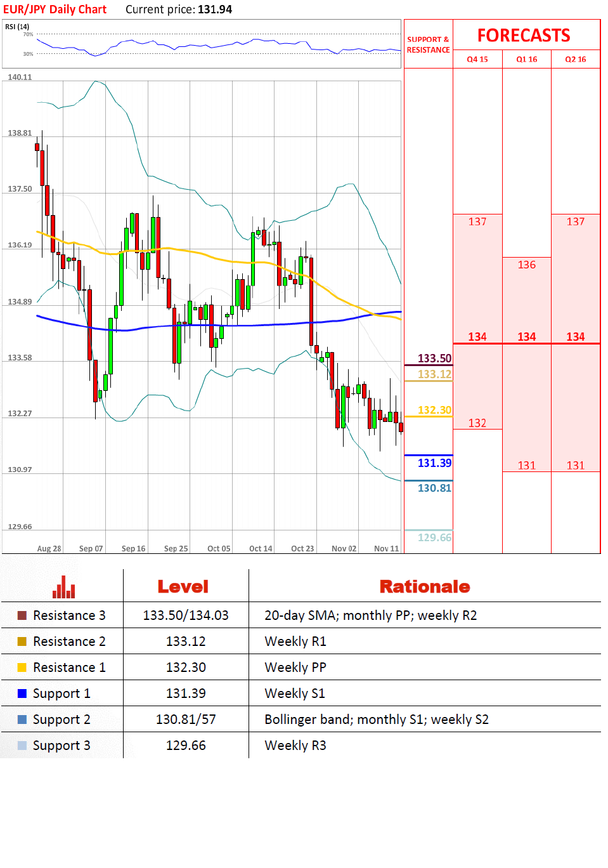This screenshot has height=868, width=608.
Task: Click the 132.27 price axis label
Action: [20, 413]
